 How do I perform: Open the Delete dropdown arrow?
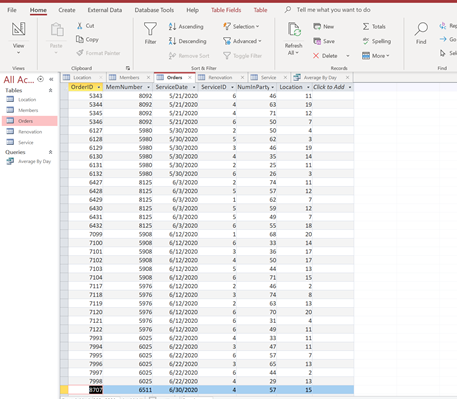coord(348,56)
